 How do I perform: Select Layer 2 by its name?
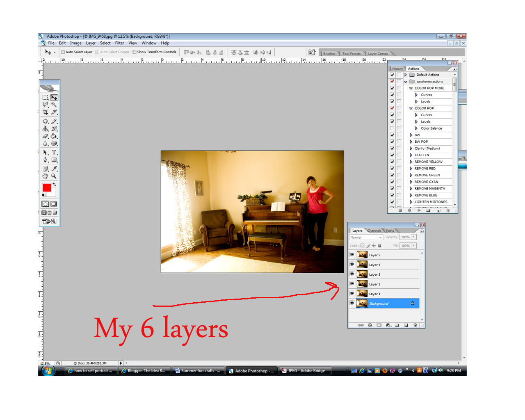(374, 284)
